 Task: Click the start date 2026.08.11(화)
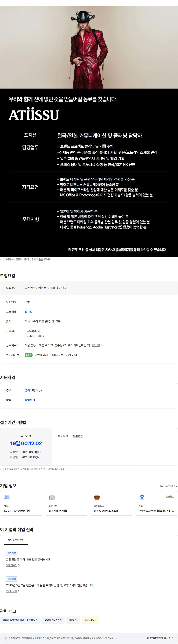coord(31,452)
